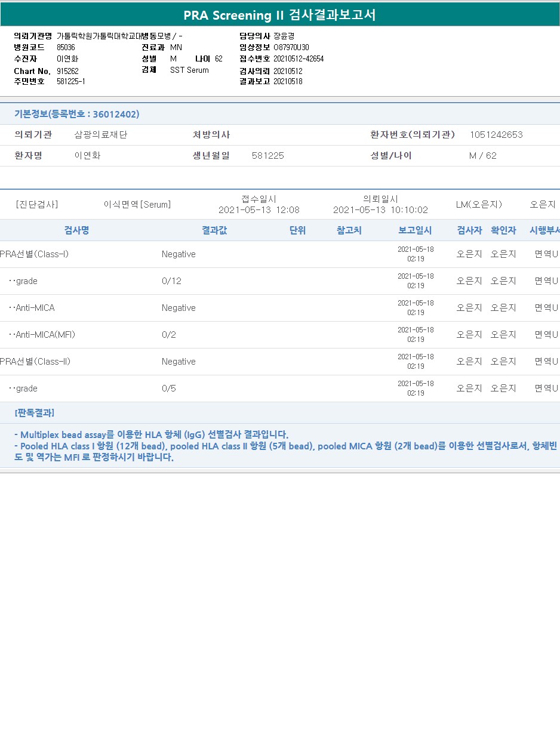Click the 확인자 column header
560x740 pixels.
coord(503,230)
